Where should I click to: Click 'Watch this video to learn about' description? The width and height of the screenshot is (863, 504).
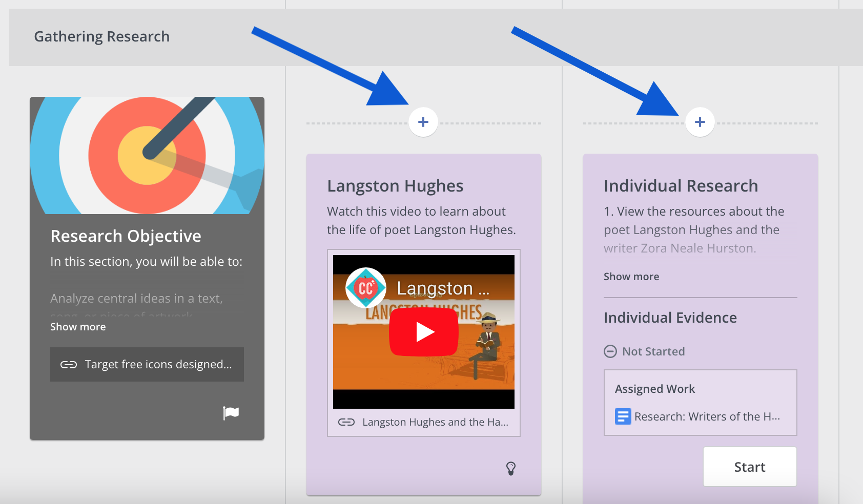pyautogui.click(x=416, y=212)
